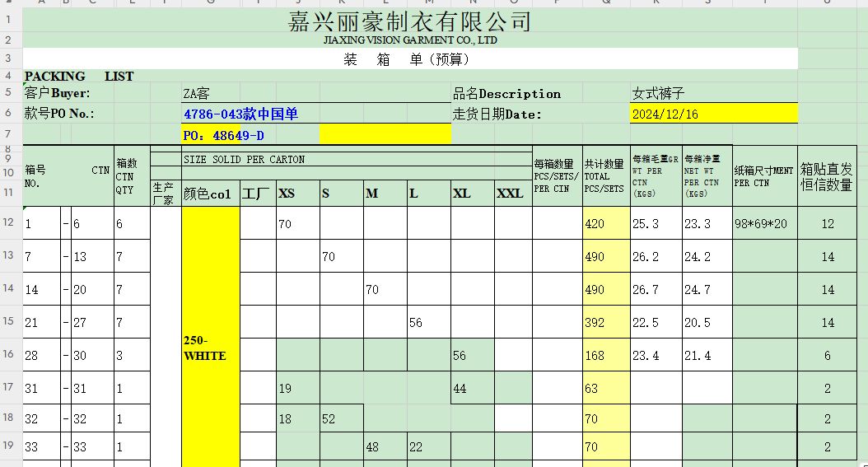This screenshot has height=467, width=868.
Task: Select the gross weight cell 25.3
Action: [x=656, y=224]
